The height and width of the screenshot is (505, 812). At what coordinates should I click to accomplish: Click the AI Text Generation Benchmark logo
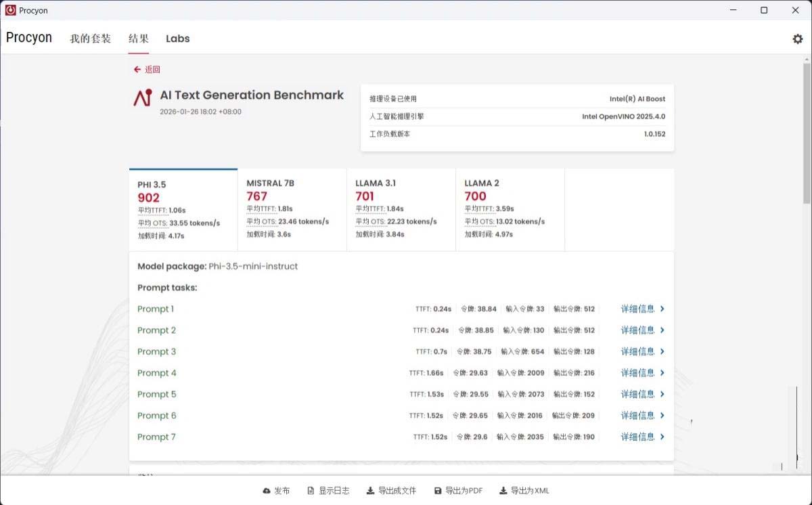tap(142, 97)
